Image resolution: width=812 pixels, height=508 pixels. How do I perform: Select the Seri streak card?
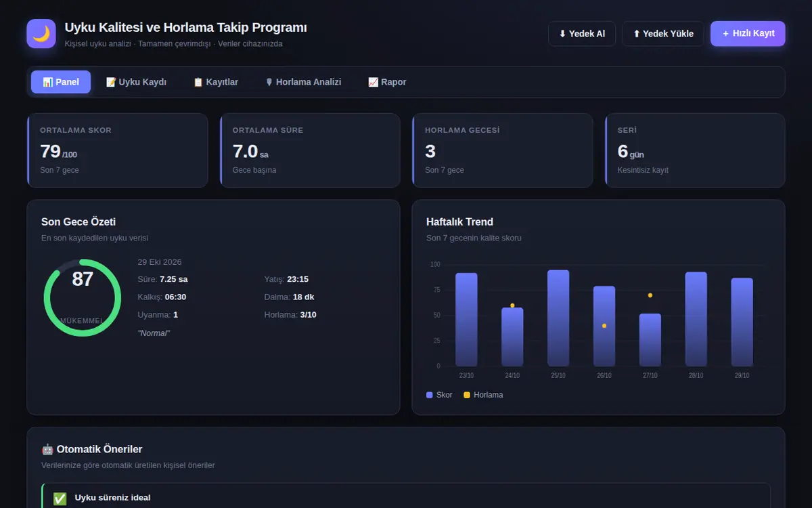pos(695,150)
